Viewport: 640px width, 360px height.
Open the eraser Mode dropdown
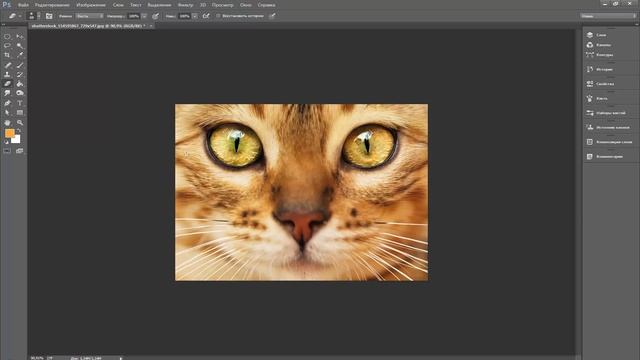(90, 16)
